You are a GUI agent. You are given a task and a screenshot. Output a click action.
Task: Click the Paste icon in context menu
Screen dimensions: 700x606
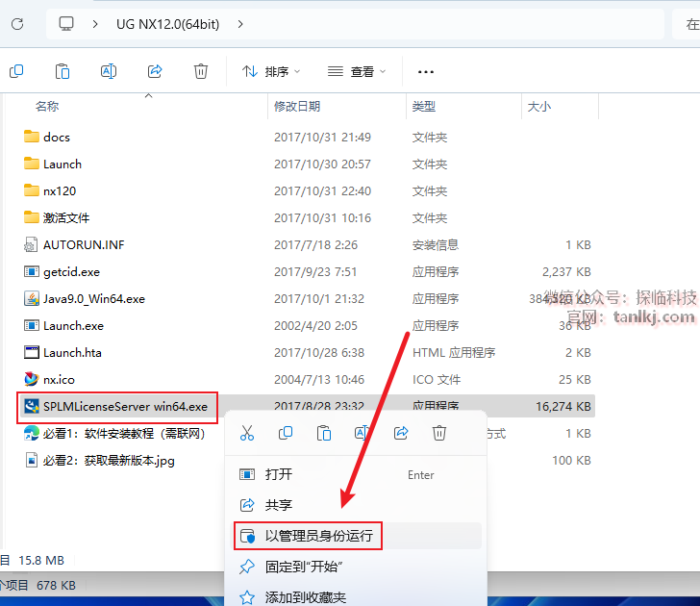[x=324, y=433]
